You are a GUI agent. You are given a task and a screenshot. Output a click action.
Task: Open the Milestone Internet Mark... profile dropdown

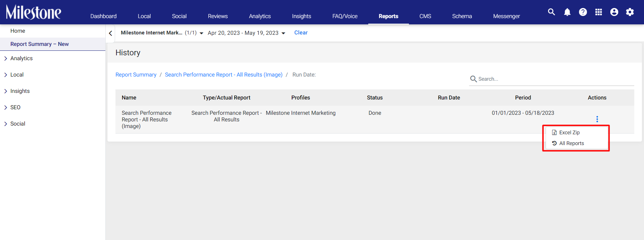(162, 33)
